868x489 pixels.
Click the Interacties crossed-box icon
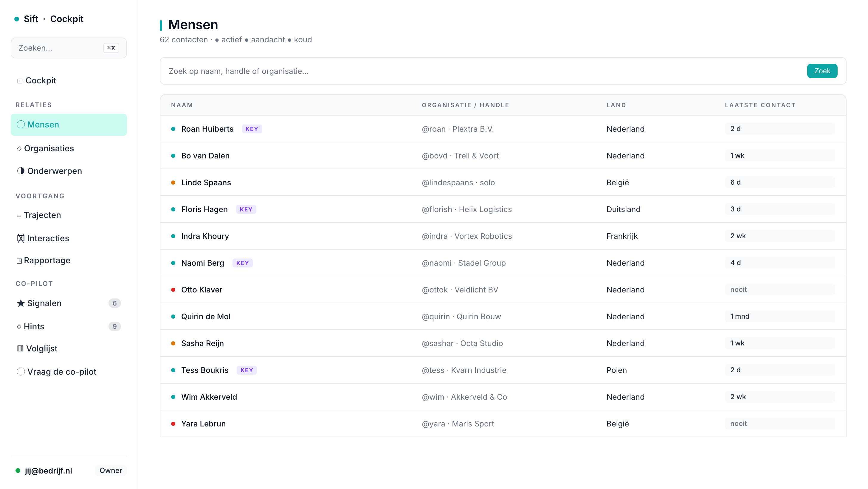coord(21,238)
